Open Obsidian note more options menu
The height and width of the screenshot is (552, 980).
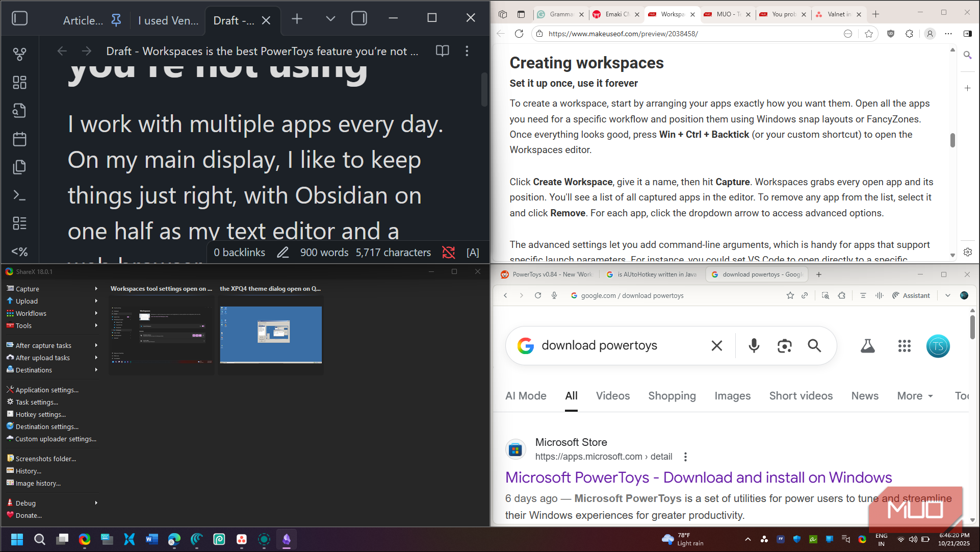click(467, 51)
